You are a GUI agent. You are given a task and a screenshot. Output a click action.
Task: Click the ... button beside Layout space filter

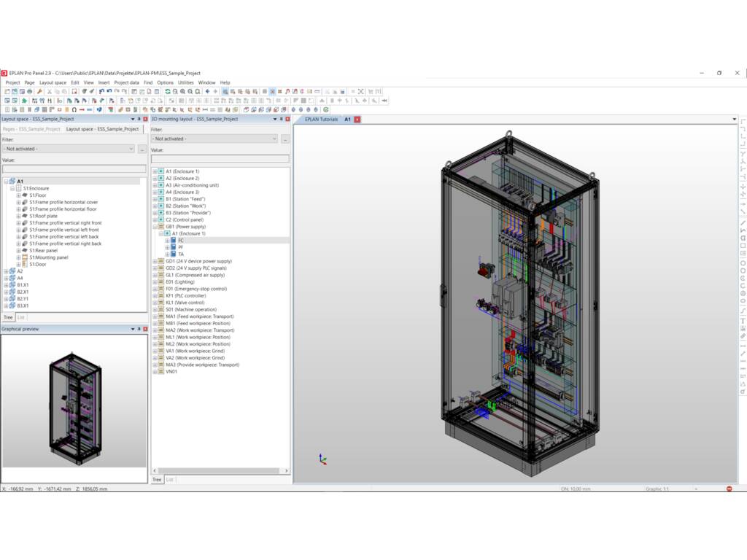[142, 149]
